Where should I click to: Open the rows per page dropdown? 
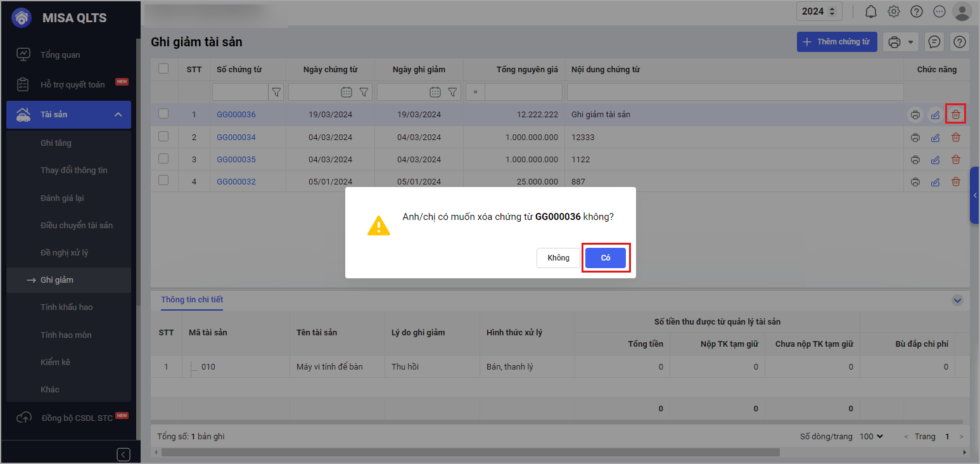pyautogui.click(x=872, y=437)
